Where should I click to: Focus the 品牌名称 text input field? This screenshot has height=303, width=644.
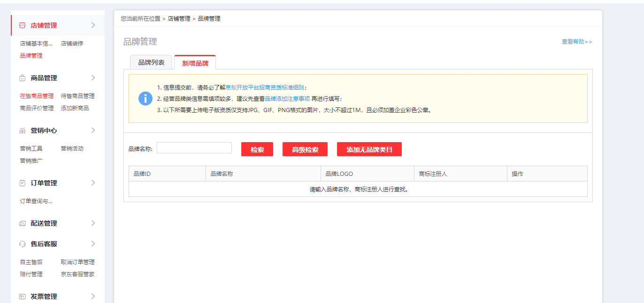[x=194, y=148]
